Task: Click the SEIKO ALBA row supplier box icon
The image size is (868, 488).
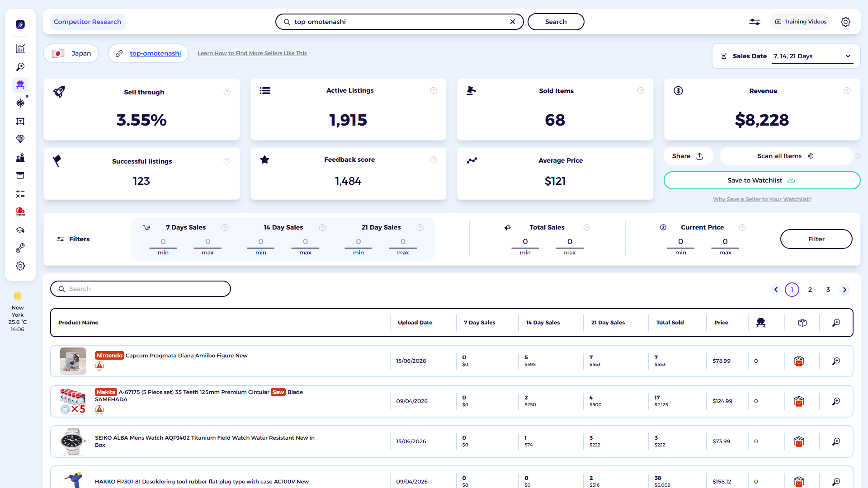Action: 799,441
